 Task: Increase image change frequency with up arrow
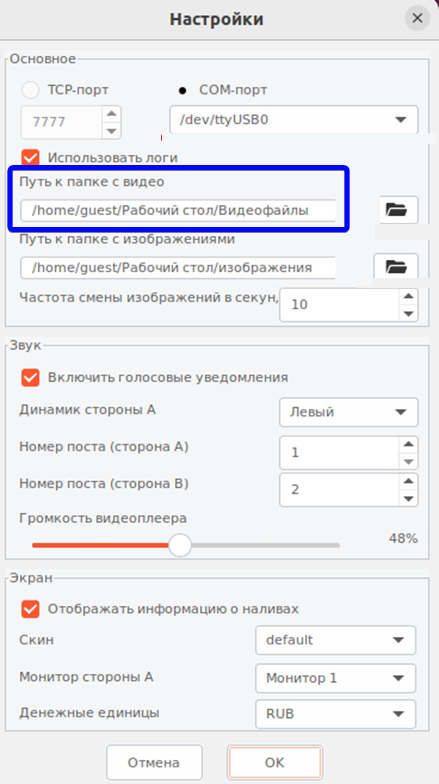pos(408,296)
